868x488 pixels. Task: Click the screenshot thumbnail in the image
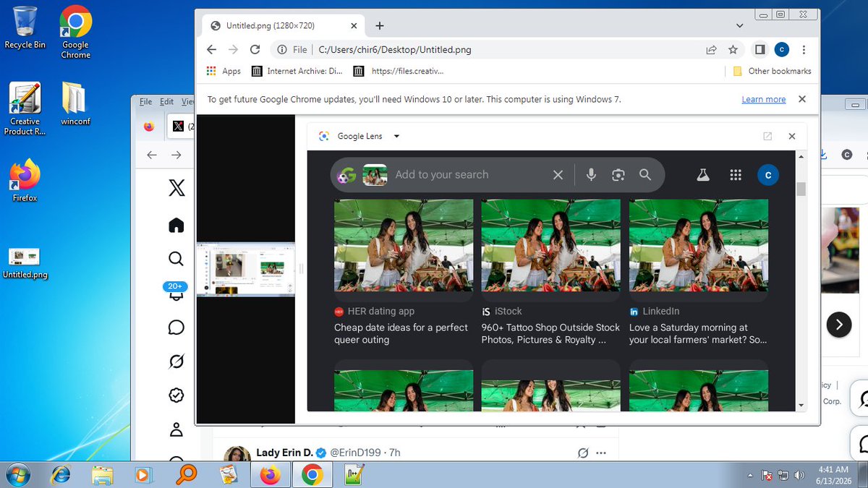246,269
